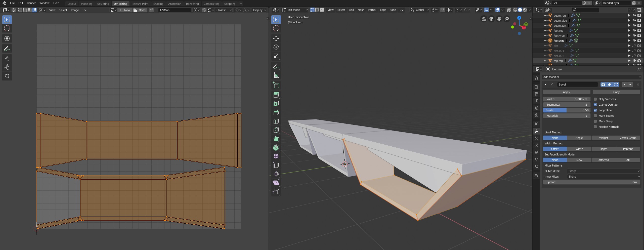Screen dimensions: 644x250
Task: Hide foot.rog using its eye icon
Action: click(x=634, y=30)
